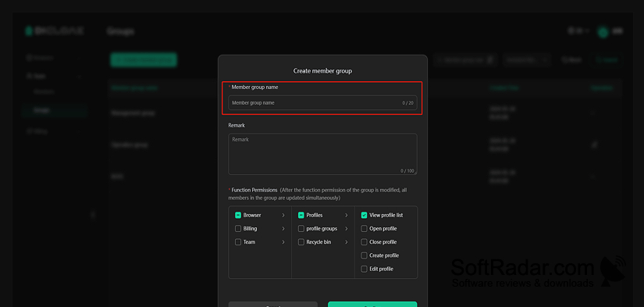This screenshot has height=307, width=644.
Task: Enable the profile groups checkbox
Action: tap(301, 229)
